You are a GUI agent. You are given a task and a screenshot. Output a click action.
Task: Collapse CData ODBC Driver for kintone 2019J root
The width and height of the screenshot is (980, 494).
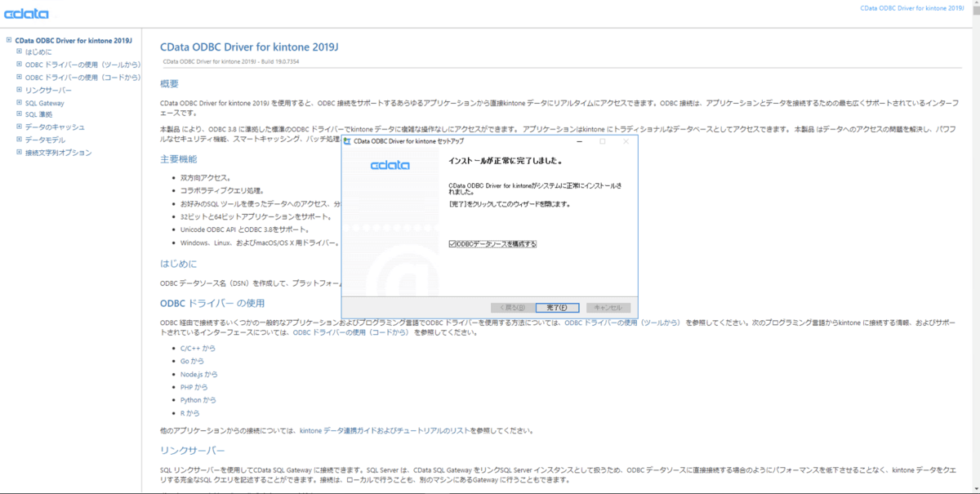(9, 39)
